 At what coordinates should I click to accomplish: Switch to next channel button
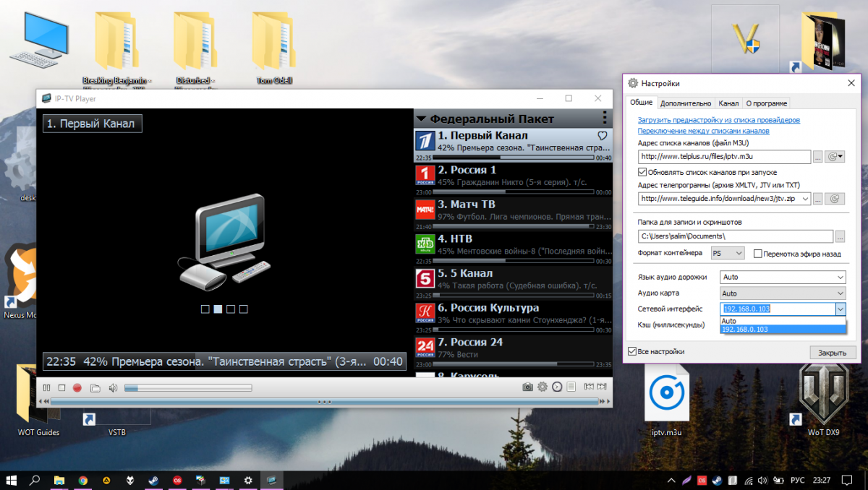pos(602,387)
